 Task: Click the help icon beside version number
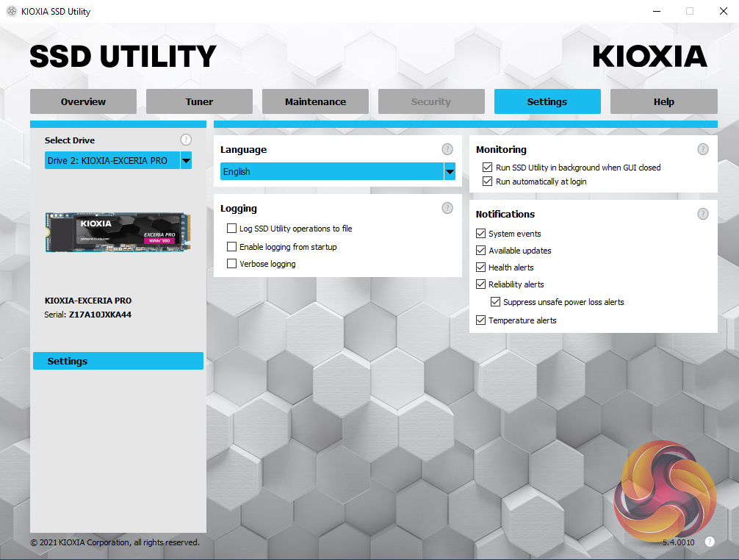[x=710, y=542]
